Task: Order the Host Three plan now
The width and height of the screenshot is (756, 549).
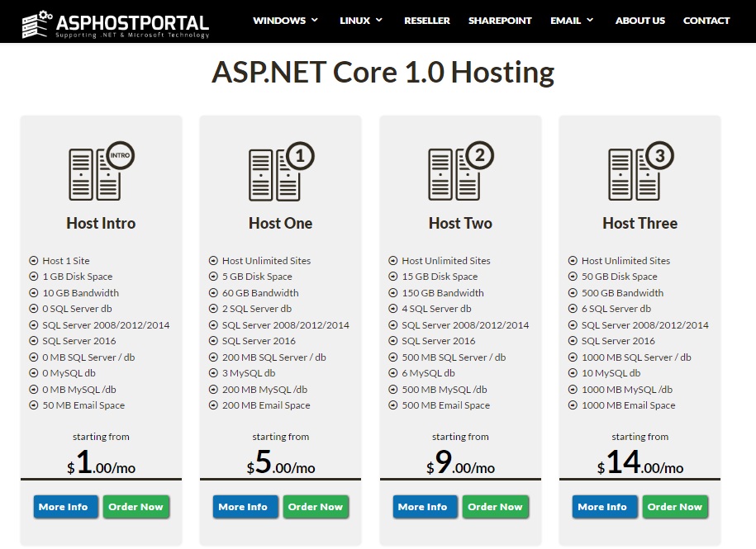Action: click(675, 507)
